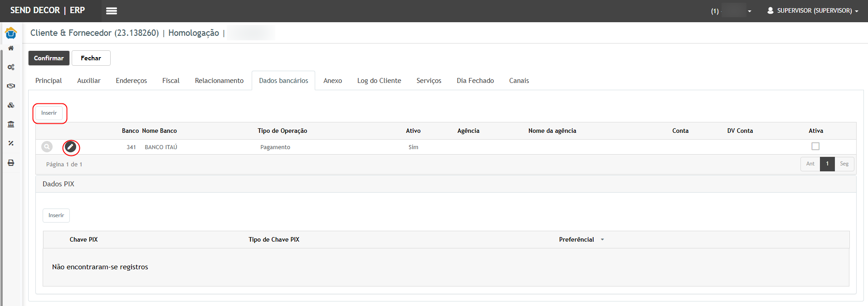868x306 pixels.
Task: Click the Conta column header
Action: [680, 131]
